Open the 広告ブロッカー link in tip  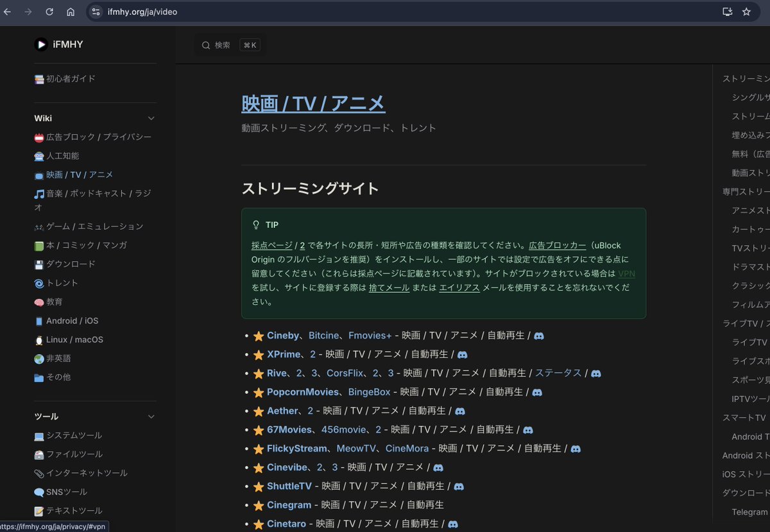(558, 245)
